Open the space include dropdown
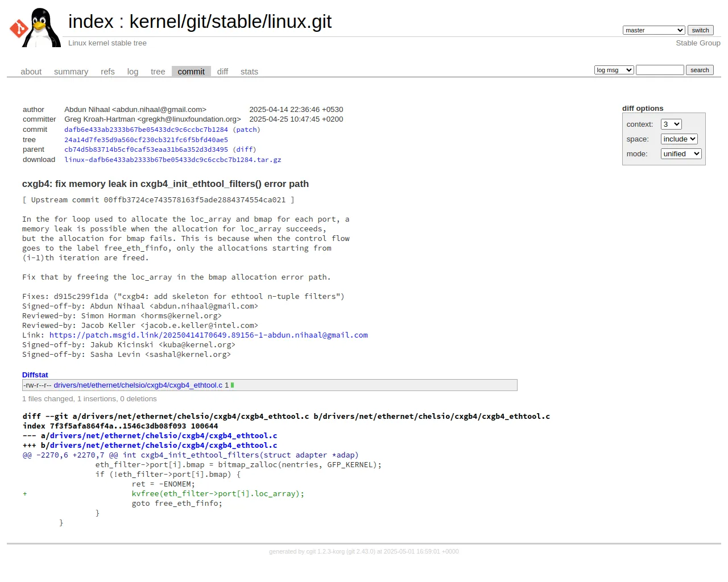Screen dimensions: 728x582 (x=679, y=139)
